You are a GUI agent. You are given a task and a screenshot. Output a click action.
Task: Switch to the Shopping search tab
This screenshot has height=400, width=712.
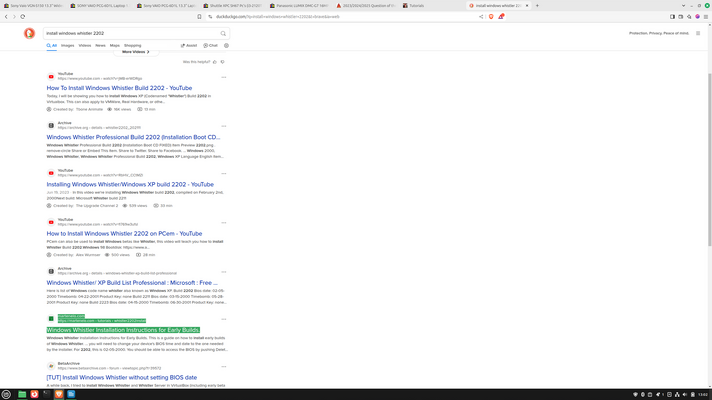[x=133, y=45]
